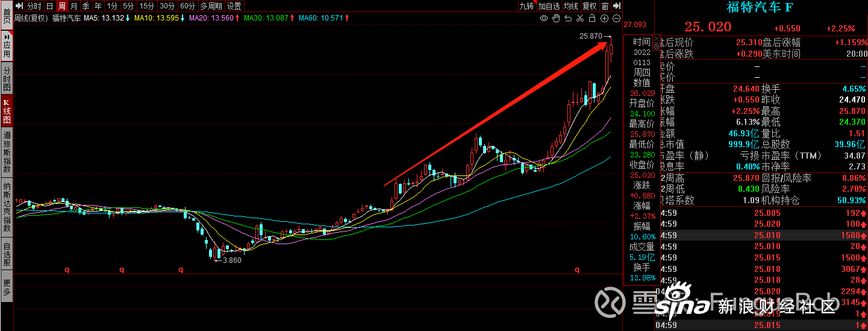Viewport: 868px width, 331px height.
Task: Open the 道琼斯指数 sidebar tab
Action: pyautogui.click(x=7, y=151)
